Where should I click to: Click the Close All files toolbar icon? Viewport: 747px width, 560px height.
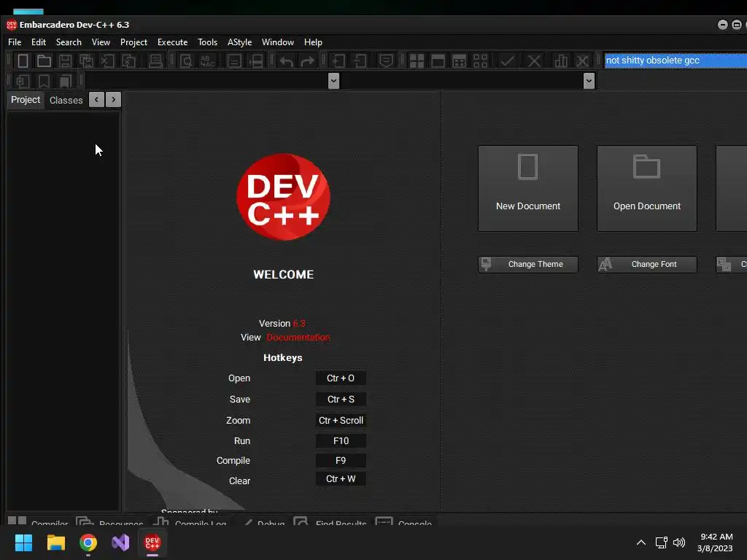(129, 61)
